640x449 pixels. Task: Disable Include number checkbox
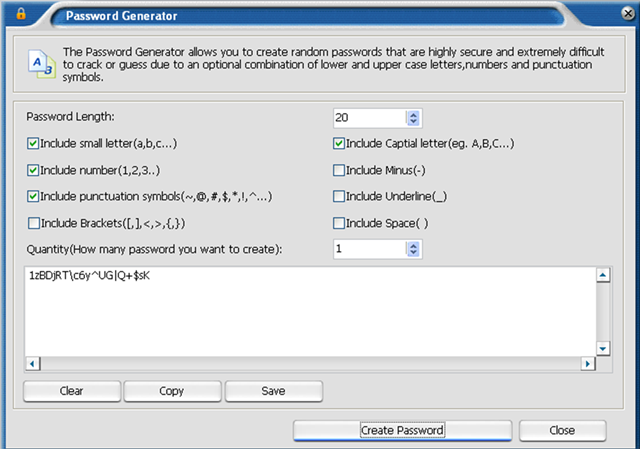tap(34, 170)
